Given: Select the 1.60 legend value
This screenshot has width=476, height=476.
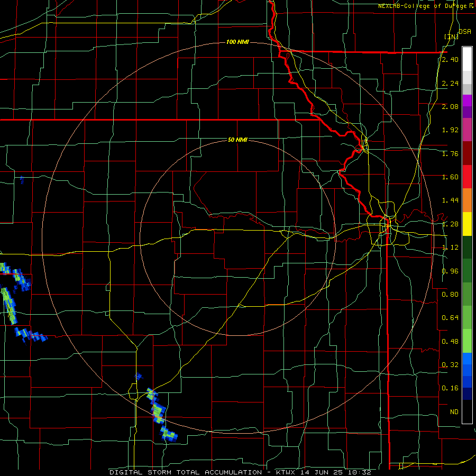Looking at the screenshot, I should point(450,177).
